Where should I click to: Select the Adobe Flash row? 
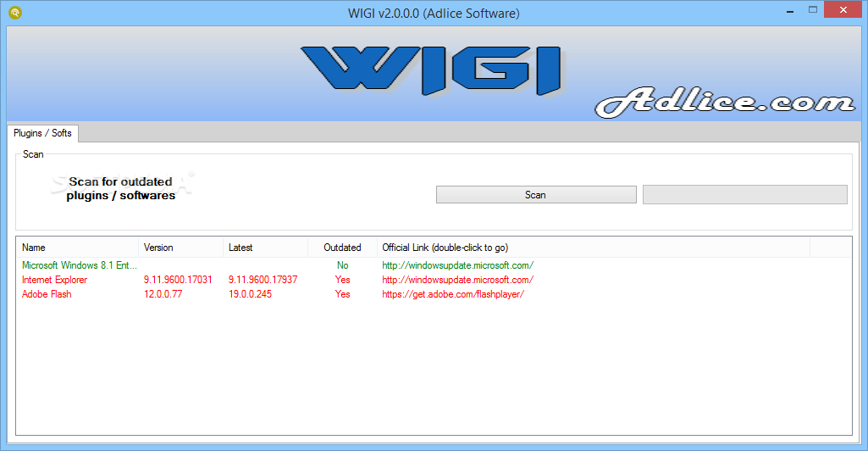pyautogui.click(x=434, y=294)
